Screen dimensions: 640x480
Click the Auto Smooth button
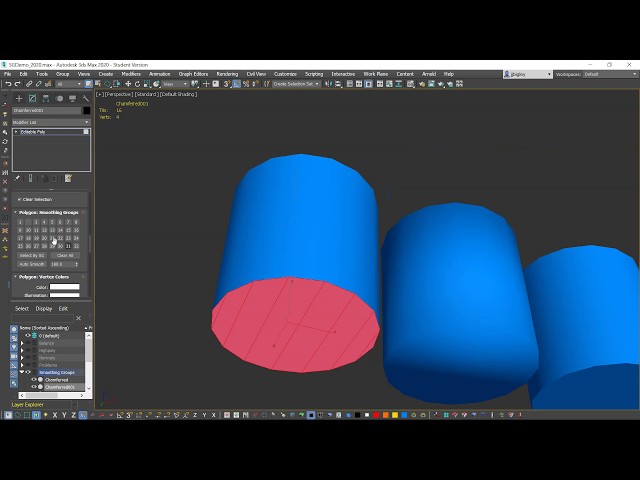pos(32,264)
